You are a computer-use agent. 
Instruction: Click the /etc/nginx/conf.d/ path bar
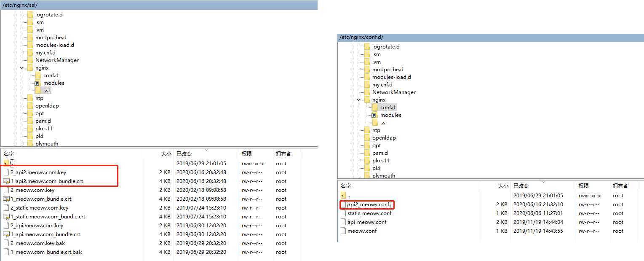click(x=491, y=37)
